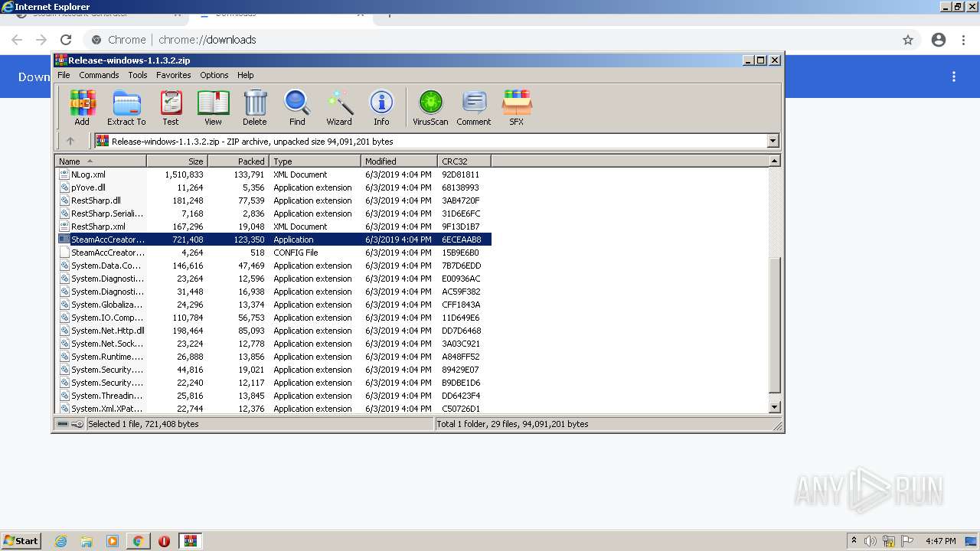Expand the archive path dropdown
The image size is (980, 551).
pyautogui.click(x=773, y=141)
